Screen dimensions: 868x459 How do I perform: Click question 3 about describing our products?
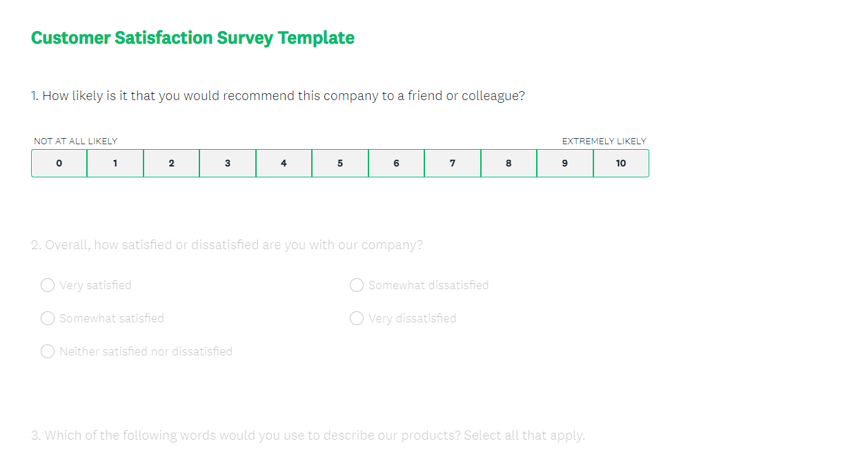(308, 436)
